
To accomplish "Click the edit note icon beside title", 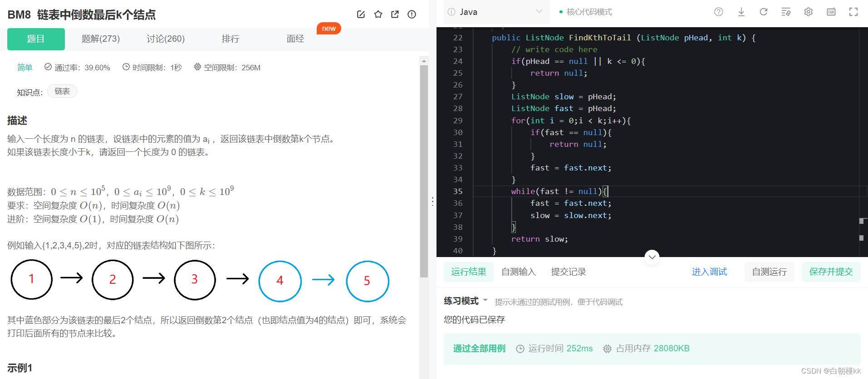I will click(x=361, y=15).
